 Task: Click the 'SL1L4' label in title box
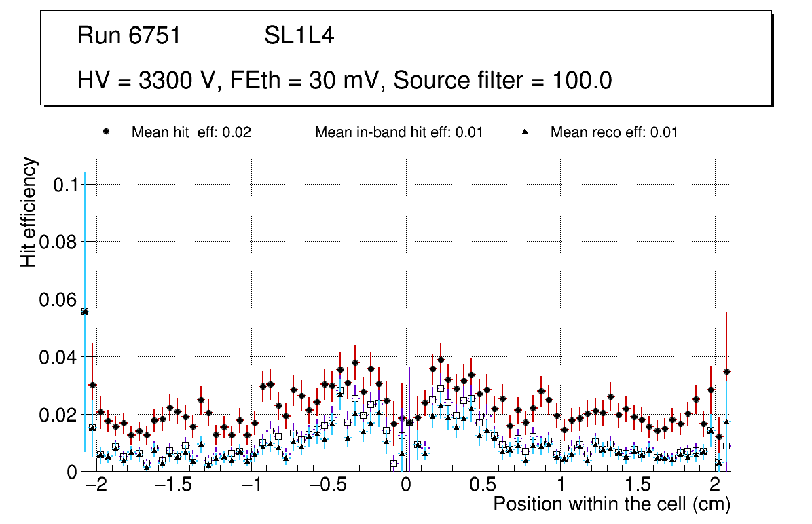click(299, 36)
